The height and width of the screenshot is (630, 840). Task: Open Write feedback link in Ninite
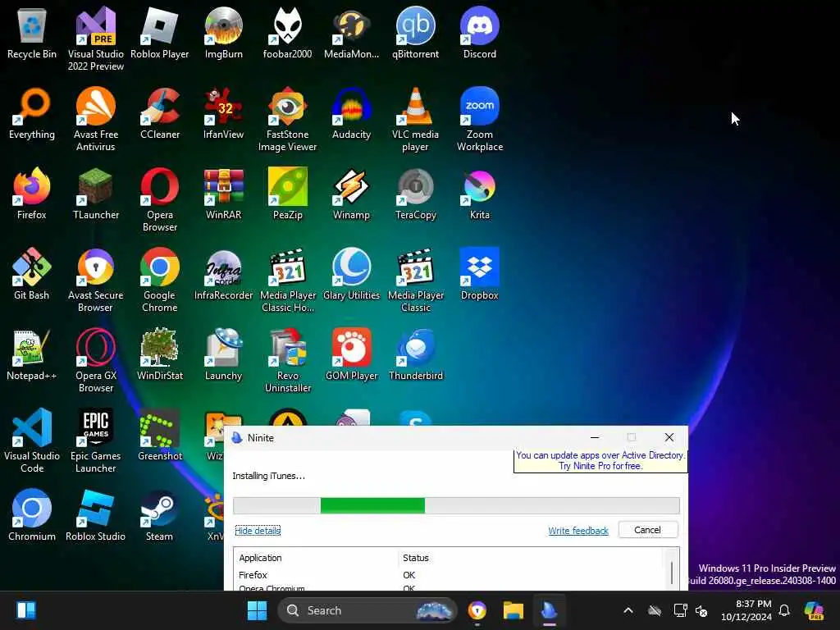[578, 531]
